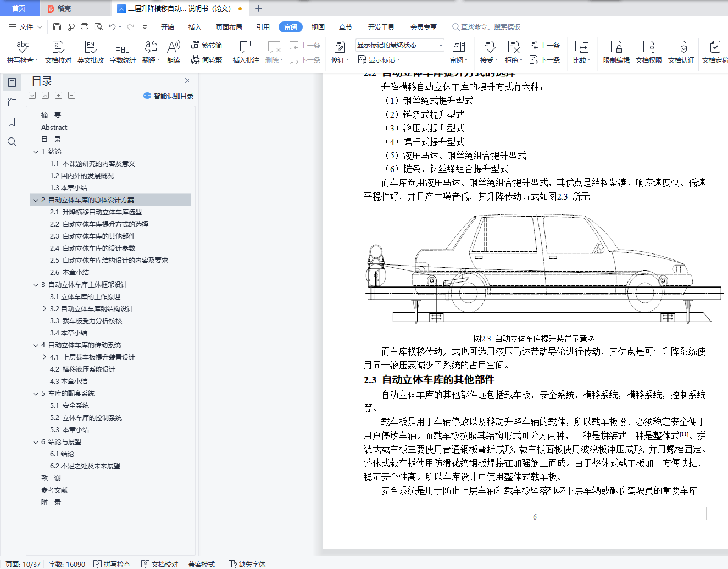
Task: Collapse the '6 结论与展望' outline node
Action: point(36,442)
